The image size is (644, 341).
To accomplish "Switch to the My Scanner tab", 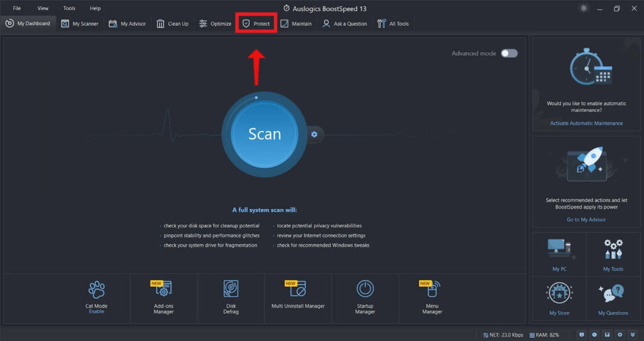I will click(x=80, y=24).
